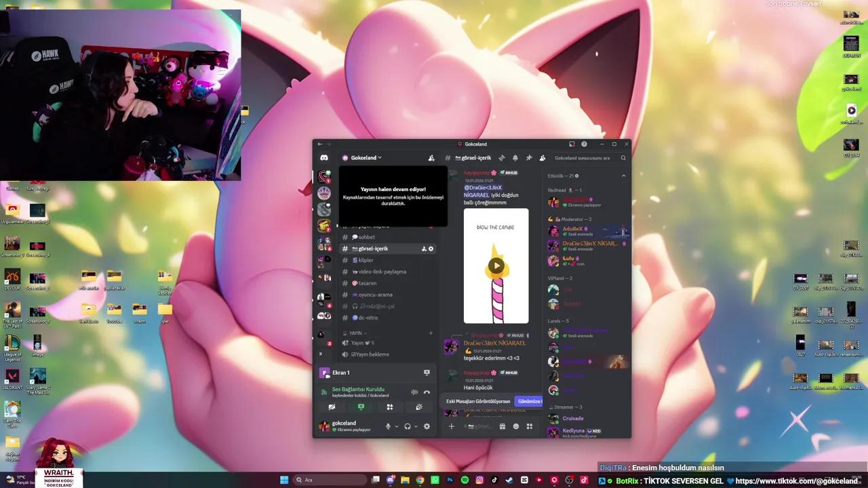Click the disconnect phone icon

[427, 392]
